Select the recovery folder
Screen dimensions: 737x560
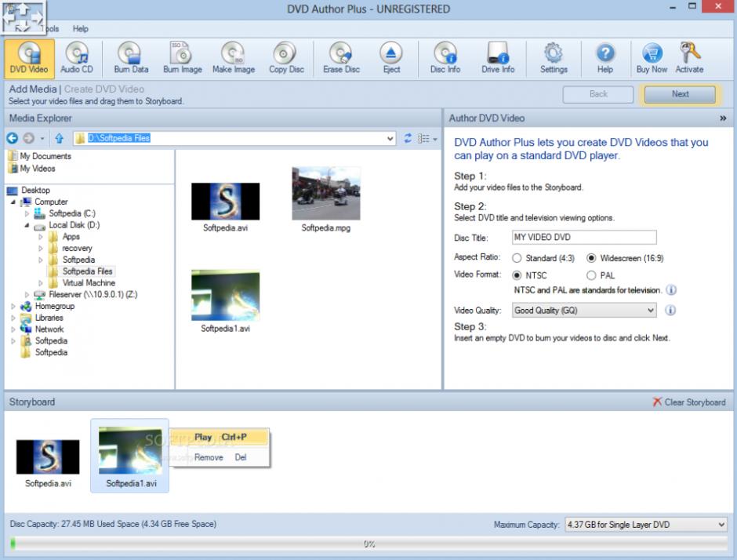[77, 249]
